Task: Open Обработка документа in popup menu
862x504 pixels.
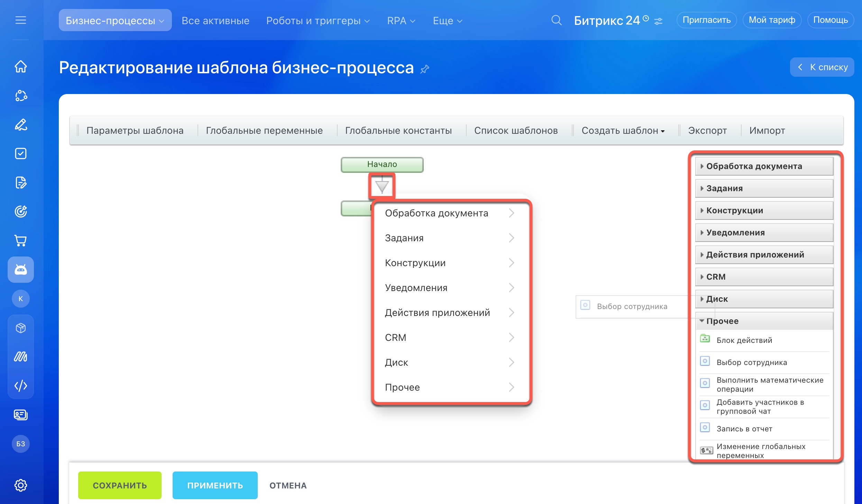Action: (451, 213)
